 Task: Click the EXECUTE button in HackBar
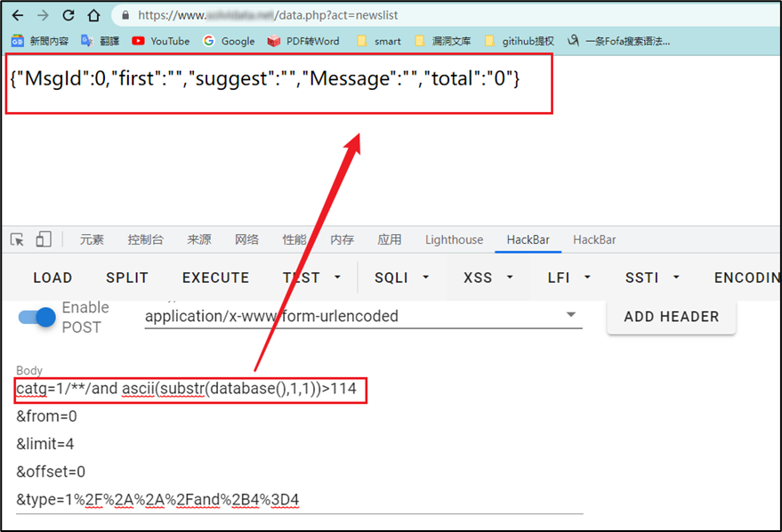215,278
